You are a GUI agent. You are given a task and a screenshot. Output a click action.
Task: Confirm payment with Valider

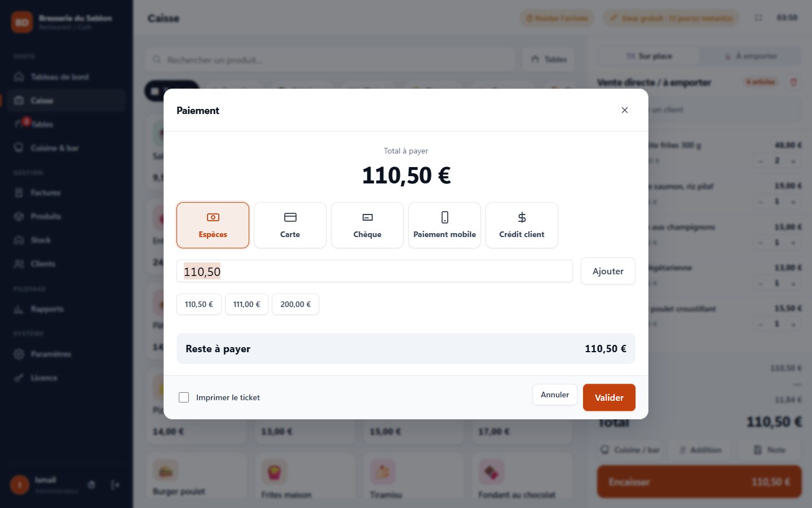pyautogui.click(x=609, y=397)
